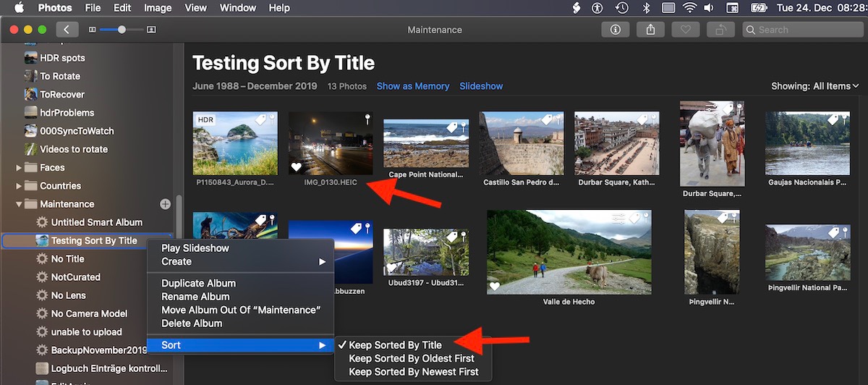868x385 pixels.
Task: Click Videos to rotate album icon
Action: (31, 149)
